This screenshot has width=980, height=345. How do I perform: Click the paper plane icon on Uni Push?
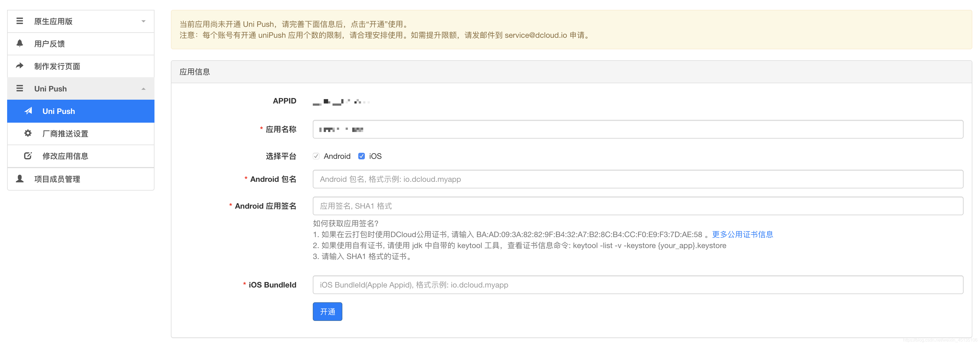[x=28, y=111]
